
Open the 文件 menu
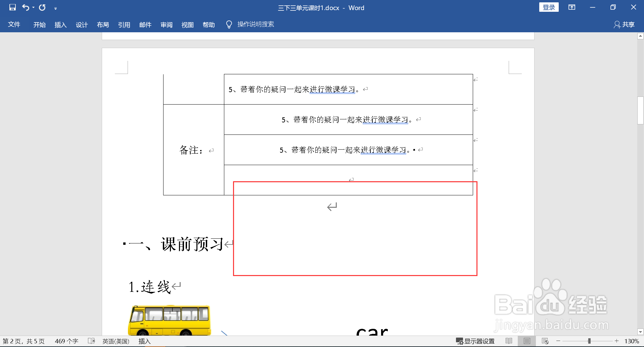click(14, 25)
